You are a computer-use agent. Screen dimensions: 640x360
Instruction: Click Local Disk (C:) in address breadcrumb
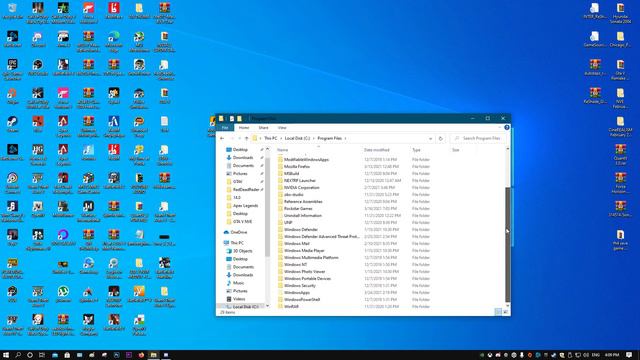(297, 139)
